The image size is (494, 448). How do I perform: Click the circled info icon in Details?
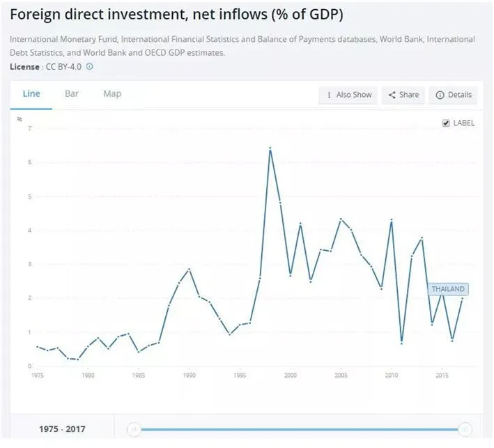click(x=440, y=95)
